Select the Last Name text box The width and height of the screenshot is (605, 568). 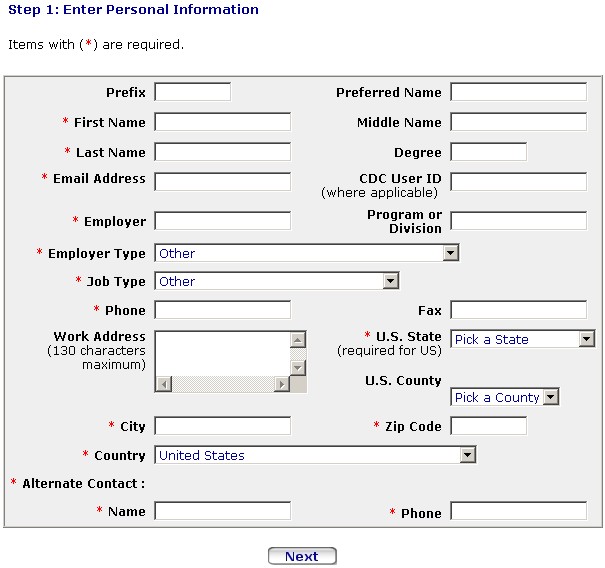pos(223,152)
